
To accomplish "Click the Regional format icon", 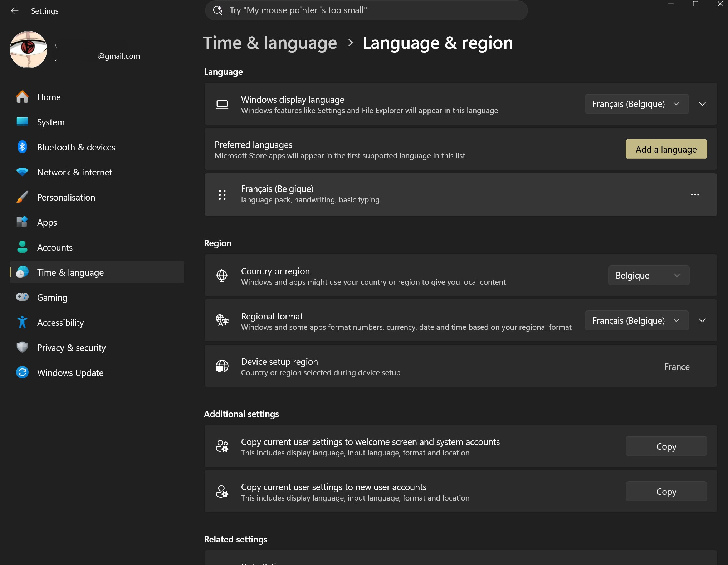I will pos(222,320).
